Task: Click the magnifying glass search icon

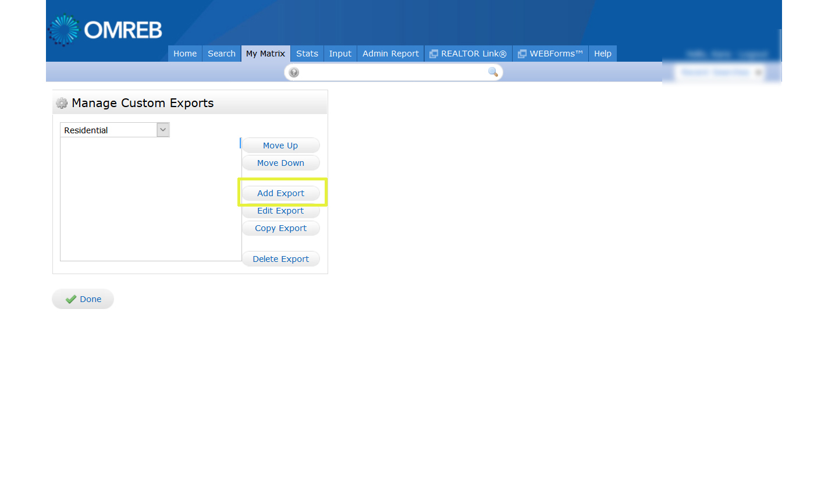Action: pos(493,72)
